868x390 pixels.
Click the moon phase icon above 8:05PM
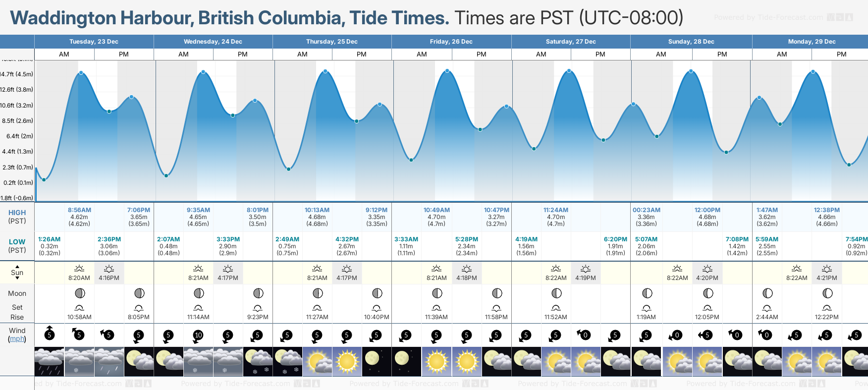139,293
